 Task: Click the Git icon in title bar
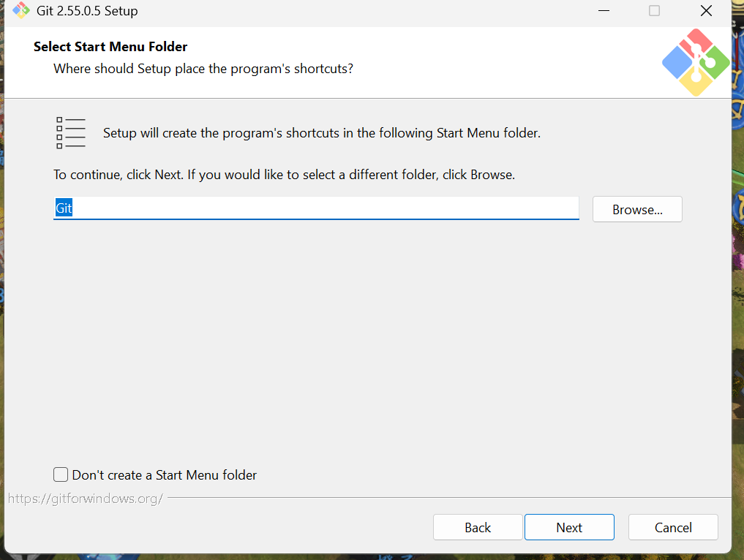coord(21,10)
